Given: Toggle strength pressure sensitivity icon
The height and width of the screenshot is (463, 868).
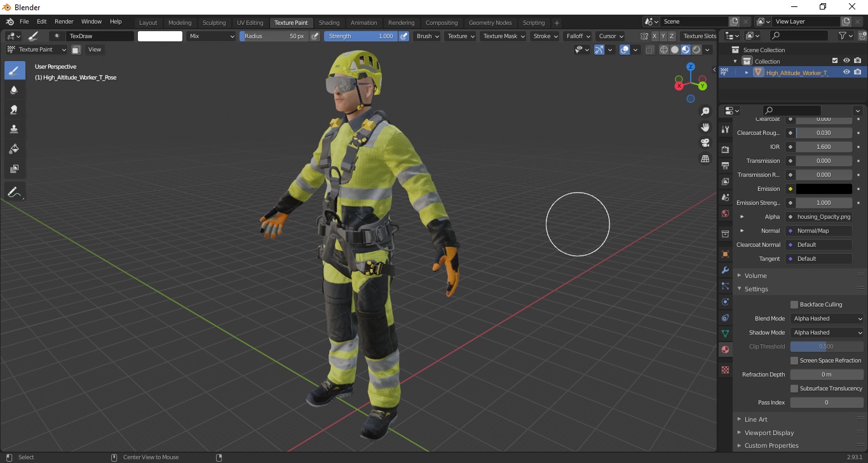Looking at the screenshot, I should [404, 36].
